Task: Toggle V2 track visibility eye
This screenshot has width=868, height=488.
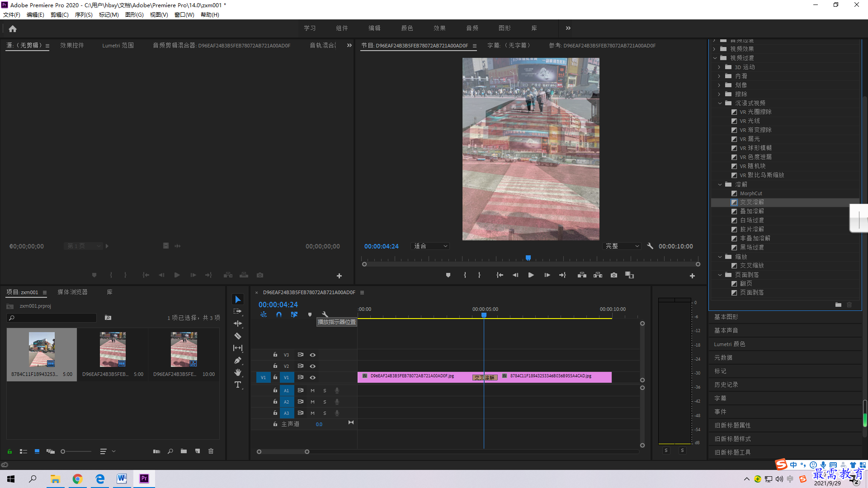Action: pyautogui.click(x=312, y=366)
